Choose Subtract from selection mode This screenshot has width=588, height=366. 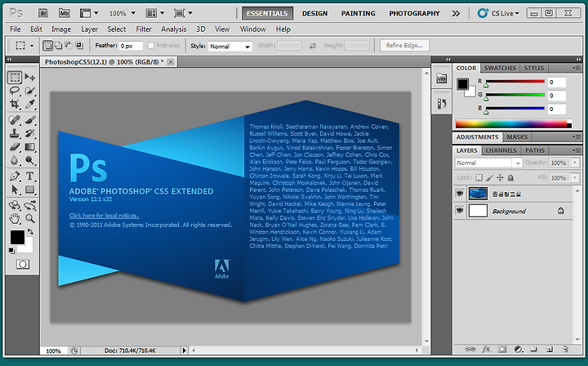[x=69, y=46]
